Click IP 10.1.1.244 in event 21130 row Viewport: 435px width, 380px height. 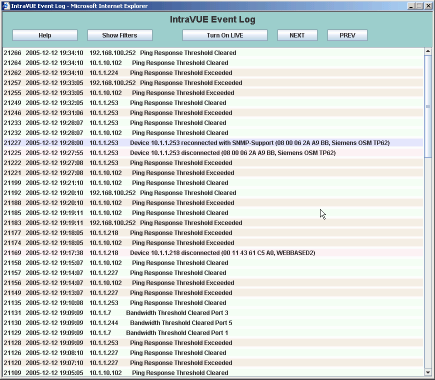(104, 323)
